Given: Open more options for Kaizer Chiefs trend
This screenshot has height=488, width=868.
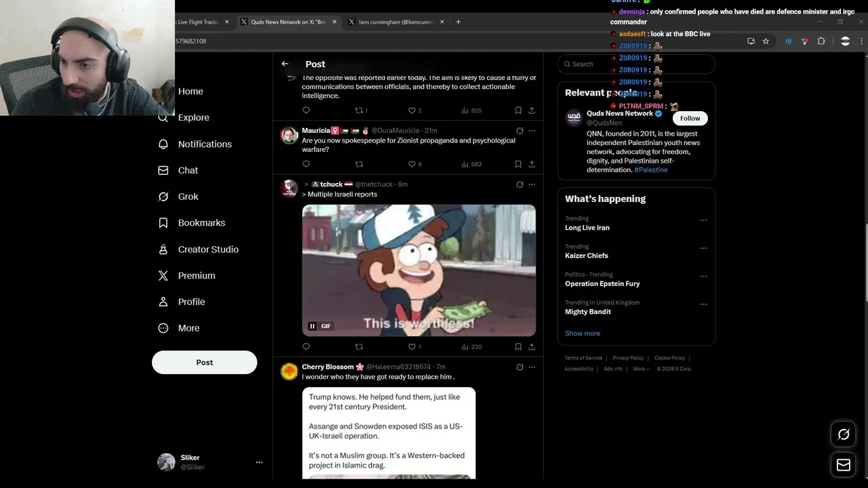Looking at the screenshot, I should pyautogui.click(x=703, y=248).
